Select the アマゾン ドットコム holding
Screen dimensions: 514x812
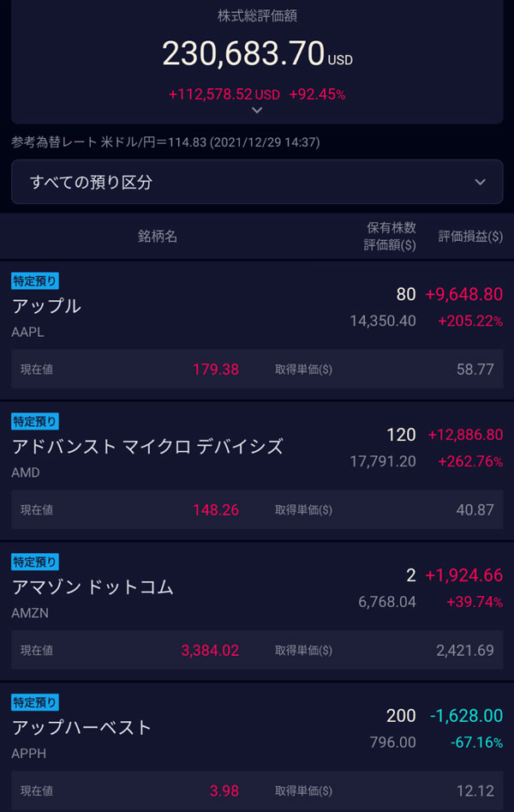[93, 587]
